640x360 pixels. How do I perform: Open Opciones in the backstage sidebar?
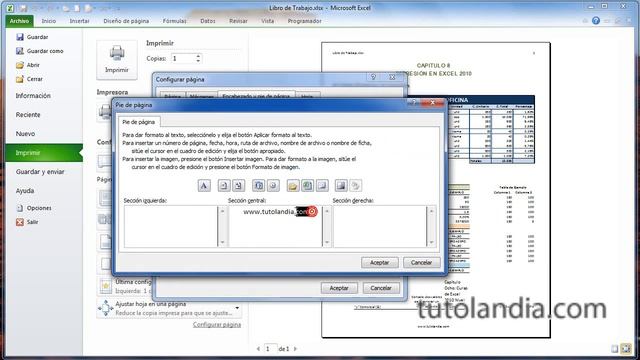[34, 208]
